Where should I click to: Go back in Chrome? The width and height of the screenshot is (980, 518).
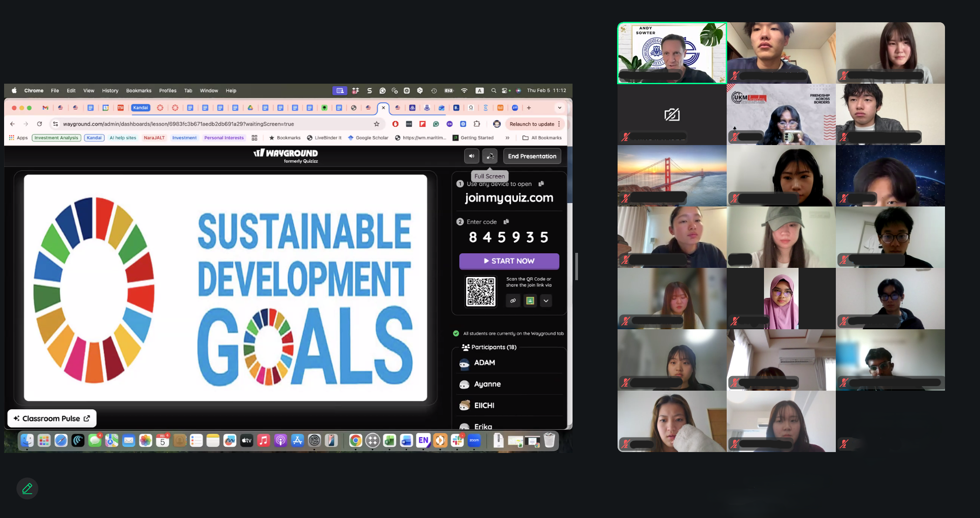pyautogui.click(x=12, y=124)
